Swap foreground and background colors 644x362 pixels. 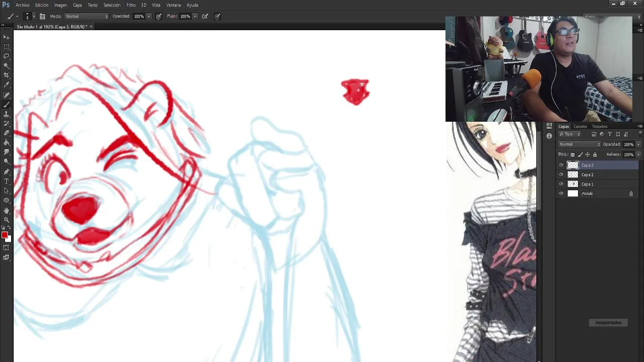point(9,228)
